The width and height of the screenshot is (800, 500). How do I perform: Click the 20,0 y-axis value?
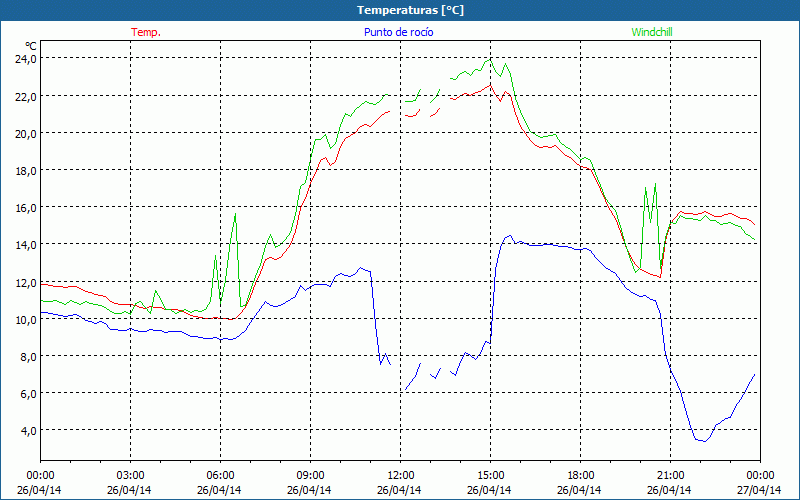[26, 133]
